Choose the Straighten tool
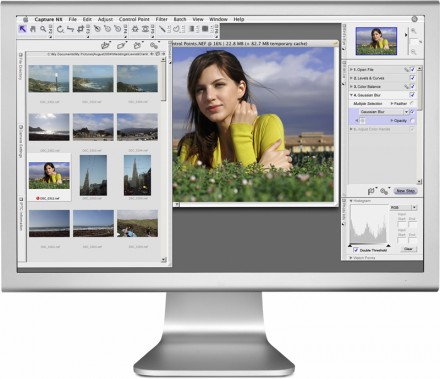Viewport: 440px width, 379px height. (x=70, y=29)
